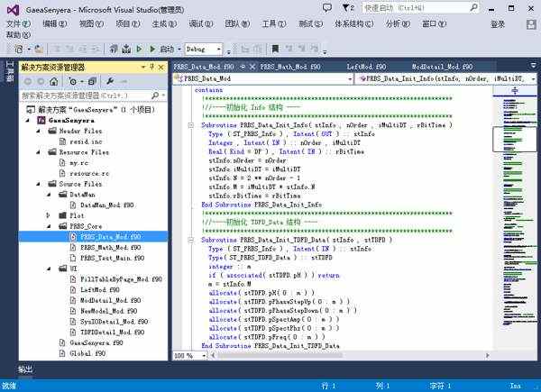Collapse the UI folder
This screenshot has height=392, width=541.
pos(49,269)
